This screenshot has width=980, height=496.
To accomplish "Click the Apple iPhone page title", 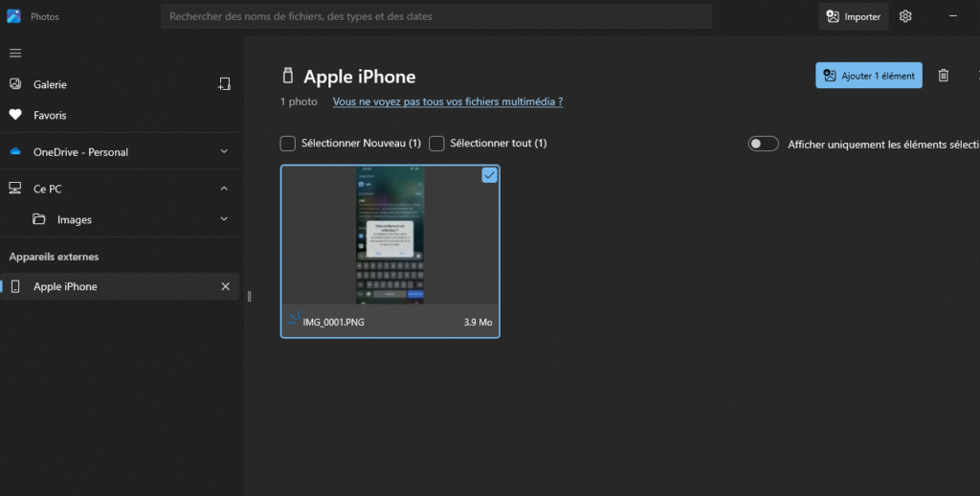I will pyautogui.click(x=360, y=77).
